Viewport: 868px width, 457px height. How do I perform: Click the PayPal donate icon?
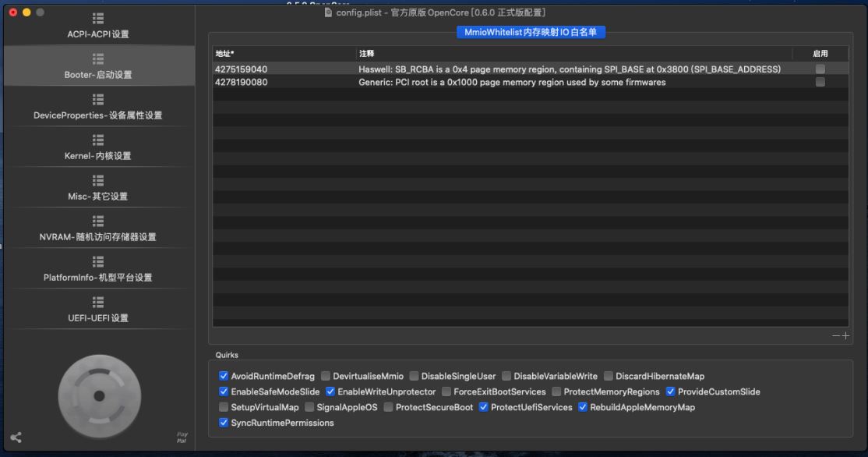[x=182, y=438]
